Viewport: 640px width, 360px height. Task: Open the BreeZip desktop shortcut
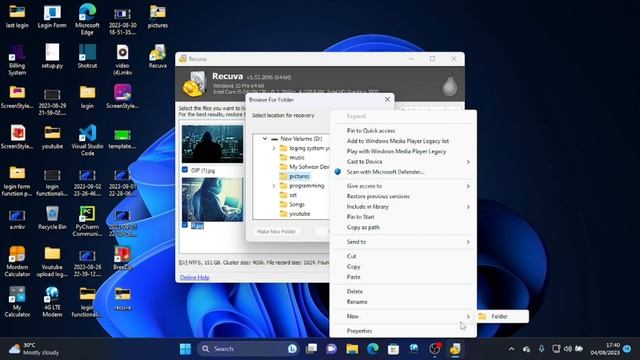122,258
